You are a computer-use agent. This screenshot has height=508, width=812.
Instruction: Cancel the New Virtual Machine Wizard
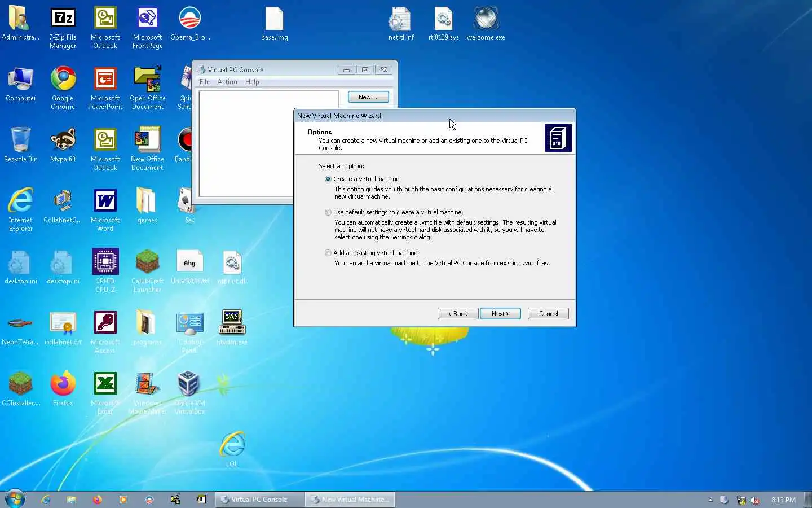[548, 314]
